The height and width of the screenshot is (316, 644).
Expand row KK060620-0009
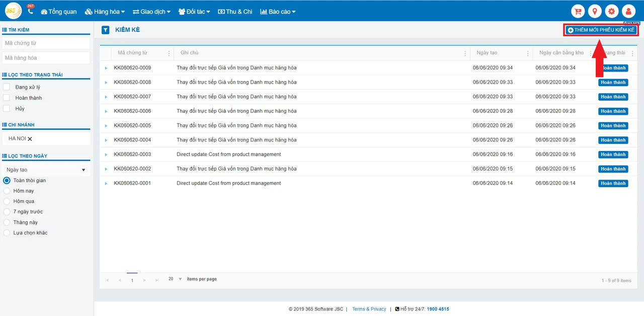click(106, 68)
